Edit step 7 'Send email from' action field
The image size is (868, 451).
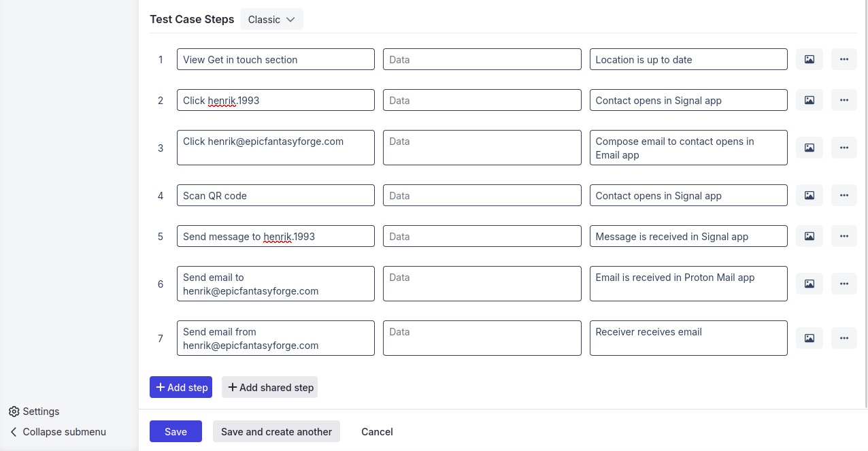click(276, 338)
